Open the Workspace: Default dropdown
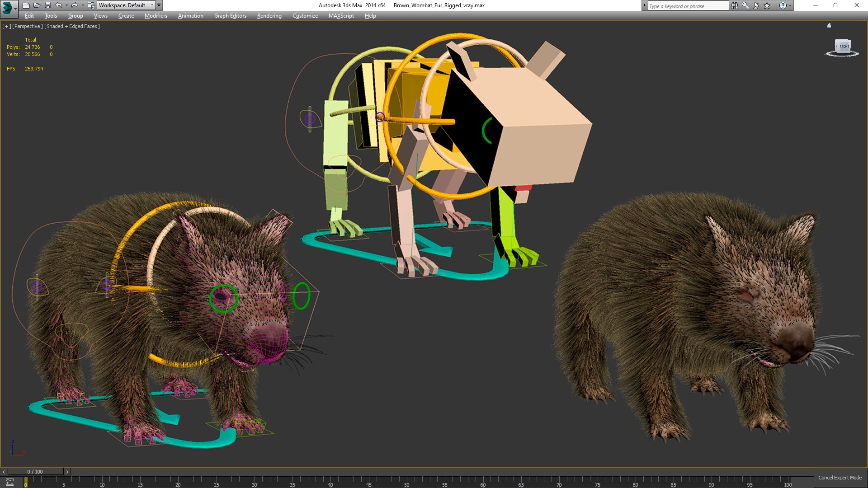868x488 pixels. 126,5
